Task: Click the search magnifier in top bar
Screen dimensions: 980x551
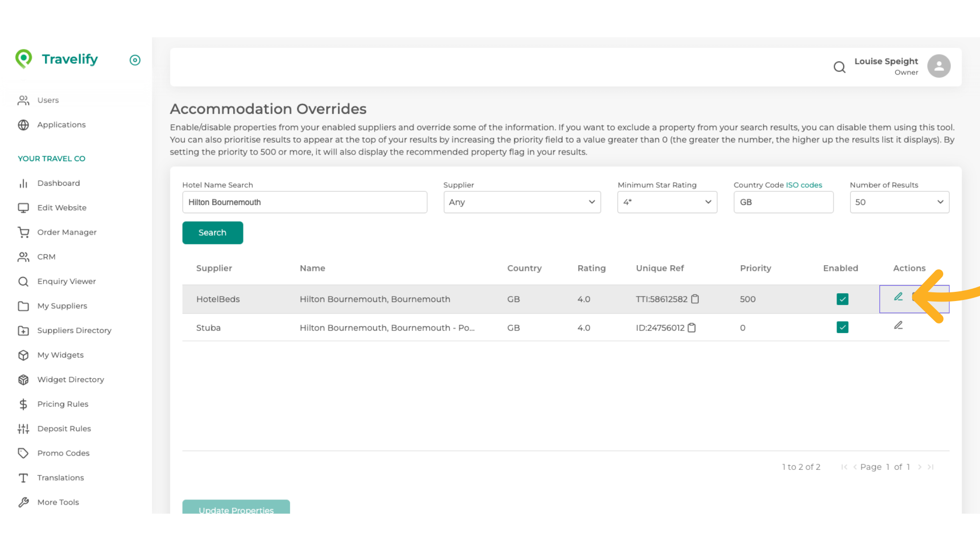Action: [x=839, y=67]
